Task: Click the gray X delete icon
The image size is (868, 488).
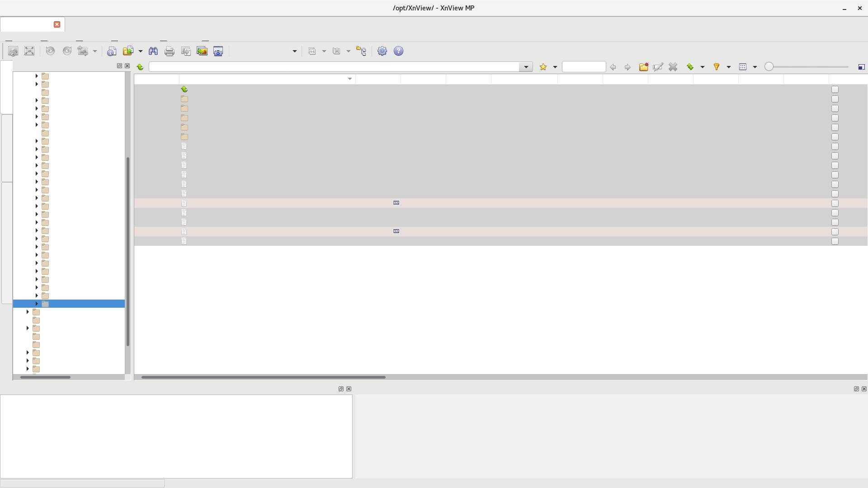Action: pos(673,67)
